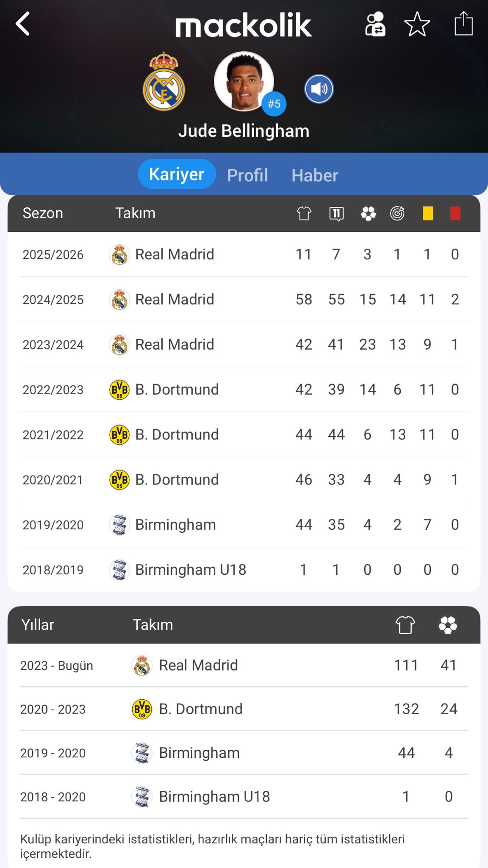Open the Real Madrid crest in header
The image size is (488, 868).
tap(164, 82)
